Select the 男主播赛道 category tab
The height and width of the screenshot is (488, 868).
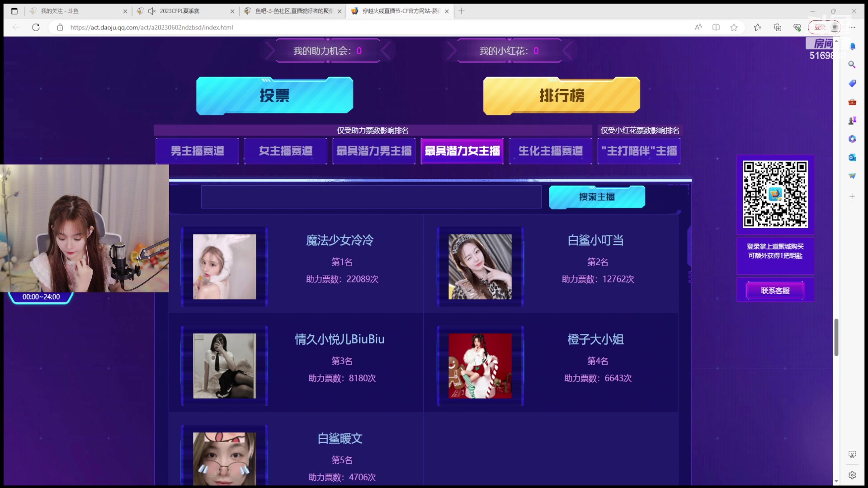click(x=197, y=151)
